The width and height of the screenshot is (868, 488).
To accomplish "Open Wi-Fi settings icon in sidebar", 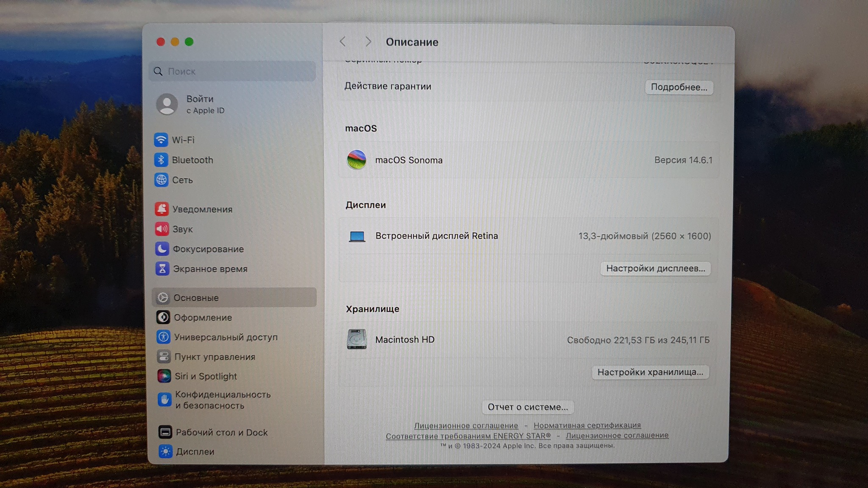I will pos(161,140).
